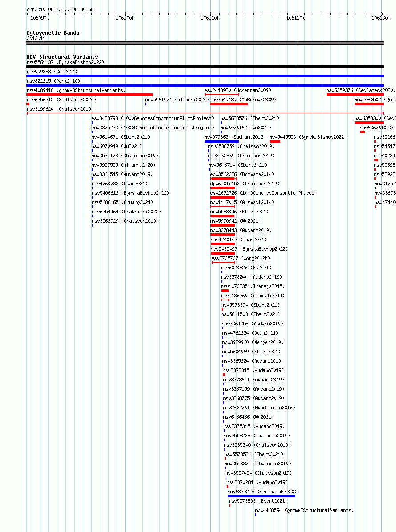The width and height of the screenshot is (396, 532).
Task: Click nsv5406612 (ByrskaBishop2022) label
Action: 130,193
